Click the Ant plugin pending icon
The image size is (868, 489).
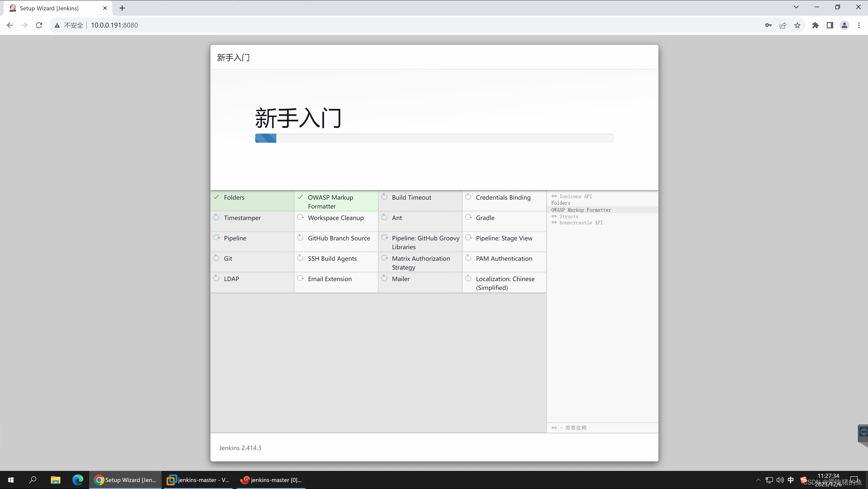coord(384,217)
